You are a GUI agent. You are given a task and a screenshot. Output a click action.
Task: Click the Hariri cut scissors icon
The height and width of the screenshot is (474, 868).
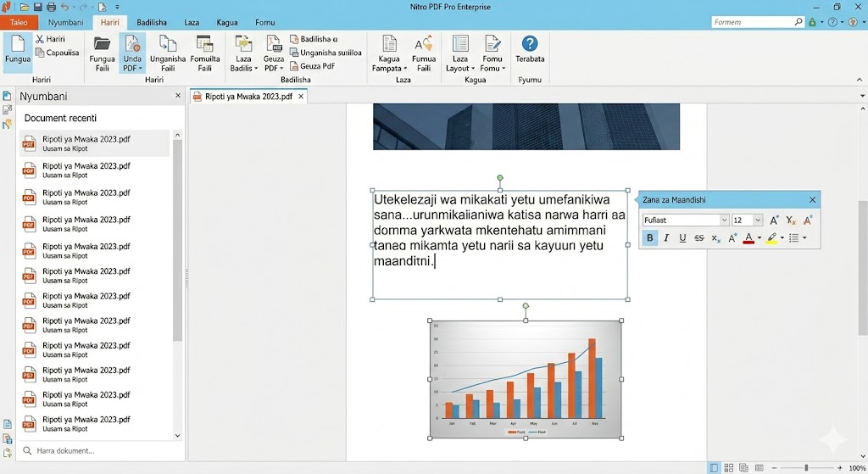point(40,39)
